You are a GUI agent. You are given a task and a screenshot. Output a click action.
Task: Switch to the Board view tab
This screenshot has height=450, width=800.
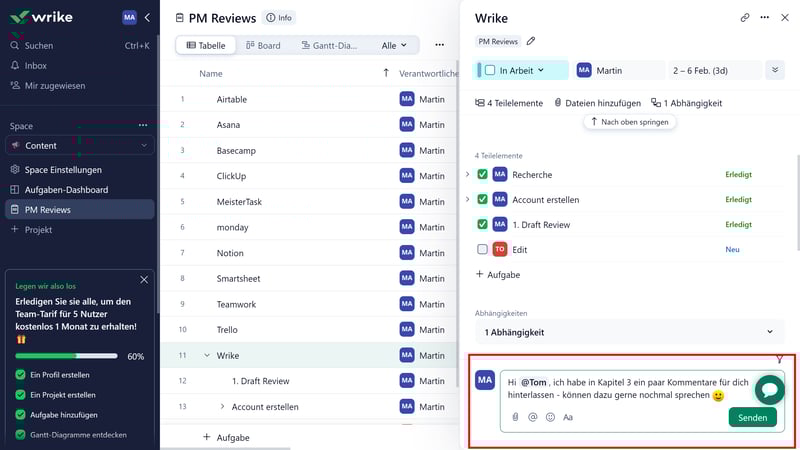262,45
